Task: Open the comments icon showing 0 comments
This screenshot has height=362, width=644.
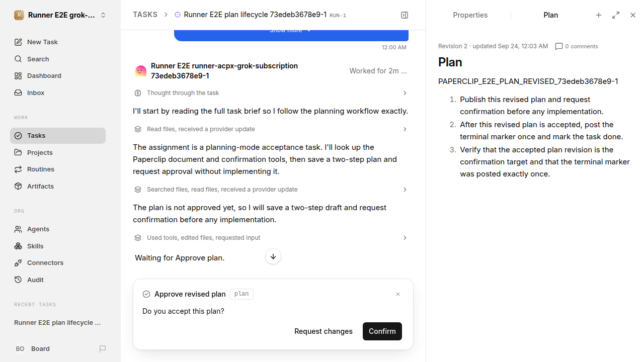Action: (x=558, y=46)
